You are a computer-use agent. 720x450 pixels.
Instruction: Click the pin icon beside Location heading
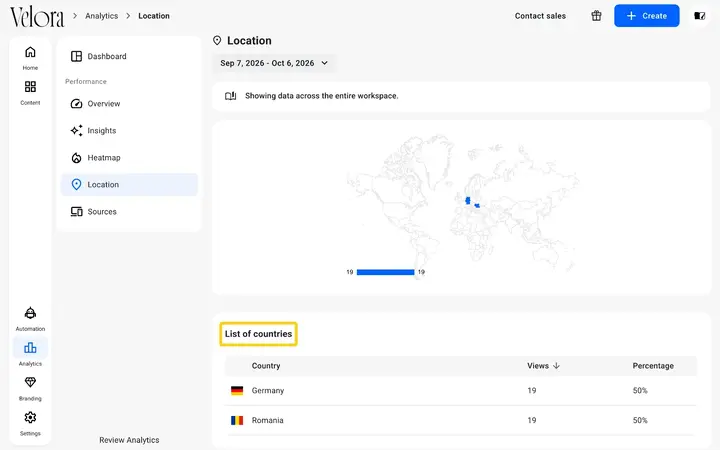coord(217,40)
